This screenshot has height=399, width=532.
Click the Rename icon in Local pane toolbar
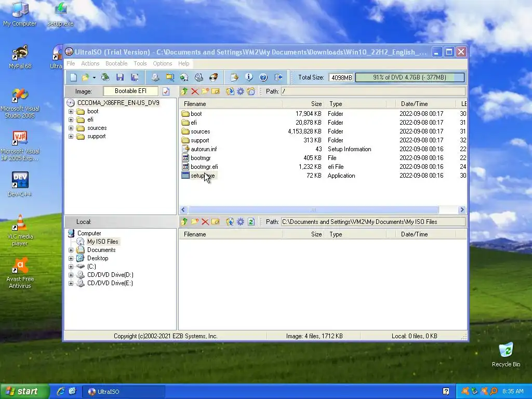coord(216,222)
